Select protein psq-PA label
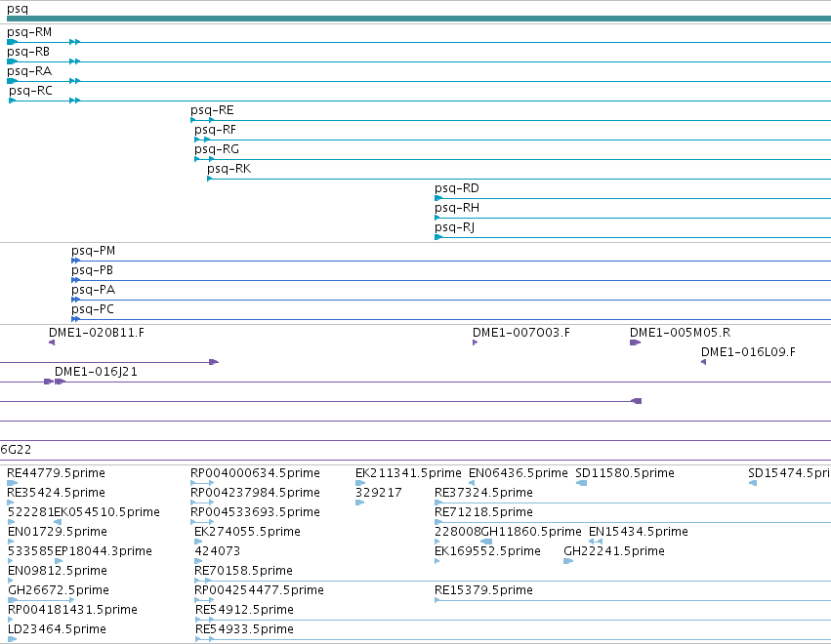 click(94, 290)
